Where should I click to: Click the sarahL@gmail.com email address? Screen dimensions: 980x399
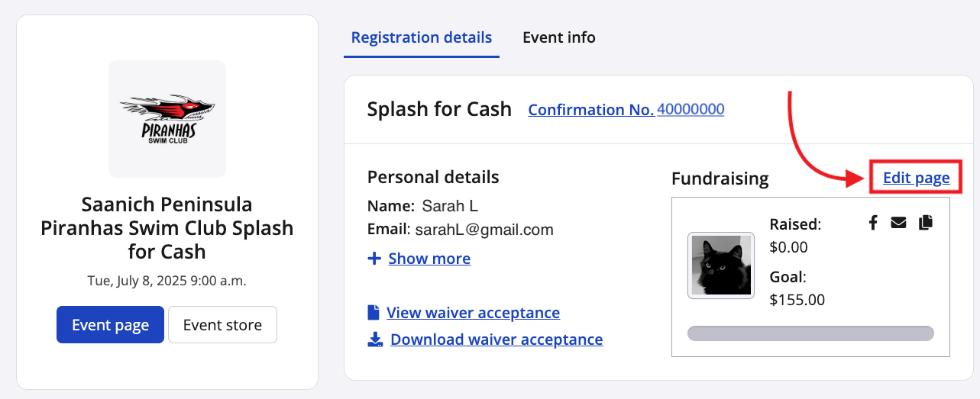484,230
